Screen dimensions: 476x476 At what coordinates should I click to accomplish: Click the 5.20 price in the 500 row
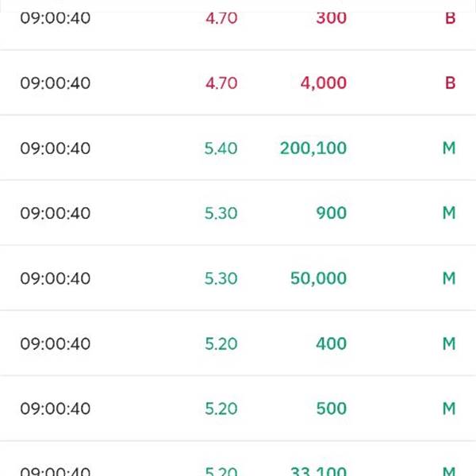click(221, 409)
